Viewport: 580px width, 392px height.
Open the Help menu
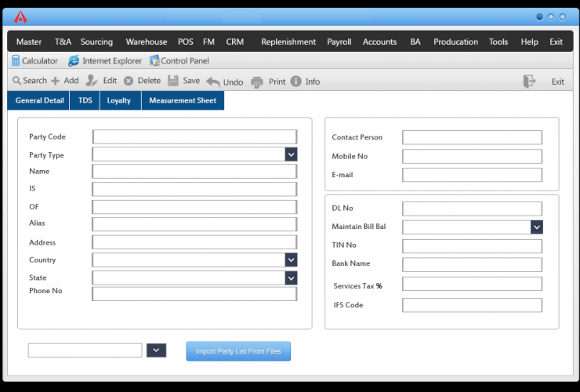[x=529, y=42]
